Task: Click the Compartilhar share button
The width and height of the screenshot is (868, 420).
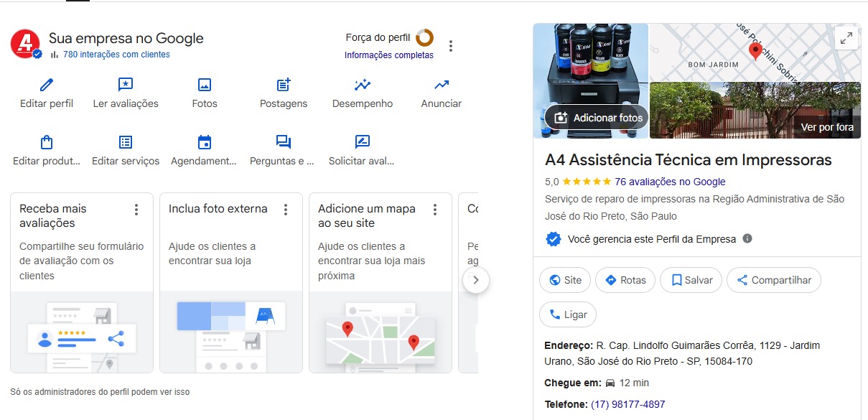Action: point(774,280)
